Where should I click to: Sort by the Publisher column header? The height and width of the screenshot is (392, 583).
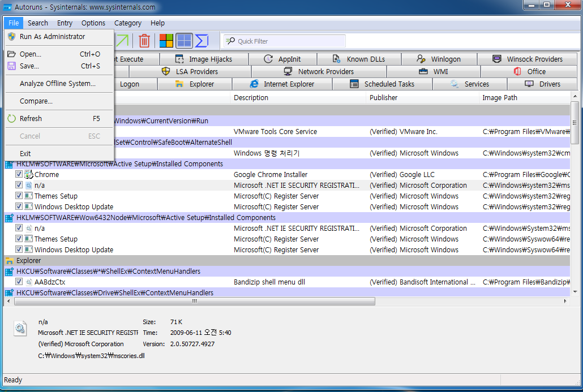[423, 98]
